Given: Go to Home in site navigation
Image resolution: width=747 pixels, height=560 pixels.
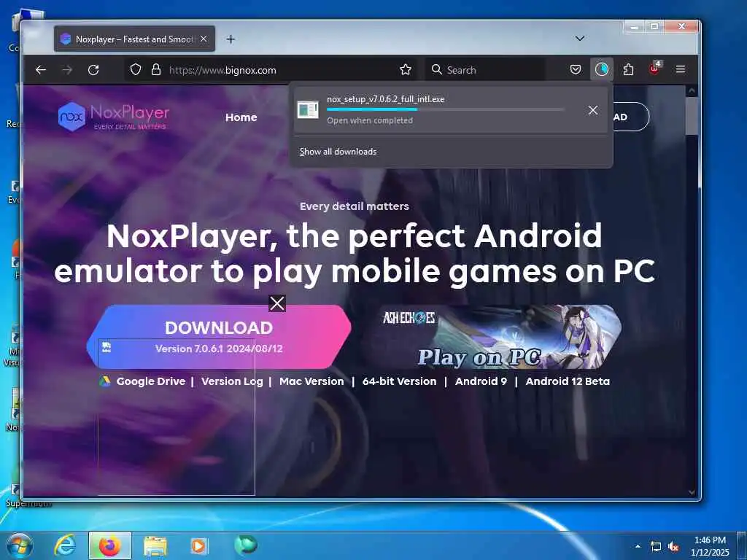Looking at the screenshot, I should [241, 117].
